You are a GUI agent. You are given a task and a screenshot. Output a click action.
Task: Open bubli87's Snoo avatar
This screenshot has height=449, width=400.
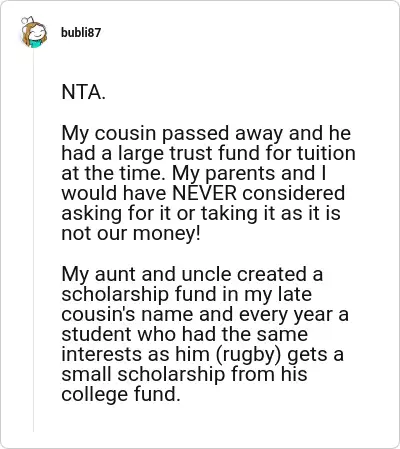[34, 33]
